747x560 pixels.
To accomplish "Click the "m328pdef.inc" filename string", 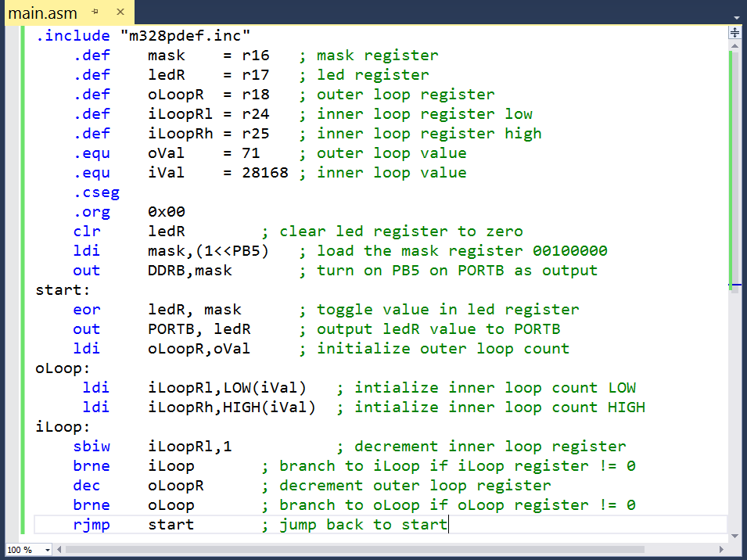I will click(x=188, y=35).
